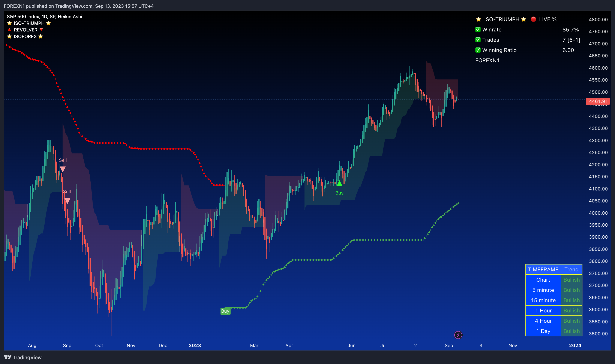Click the 4000.00 price axis label
615x364 pixels.
tap(598, 213)
